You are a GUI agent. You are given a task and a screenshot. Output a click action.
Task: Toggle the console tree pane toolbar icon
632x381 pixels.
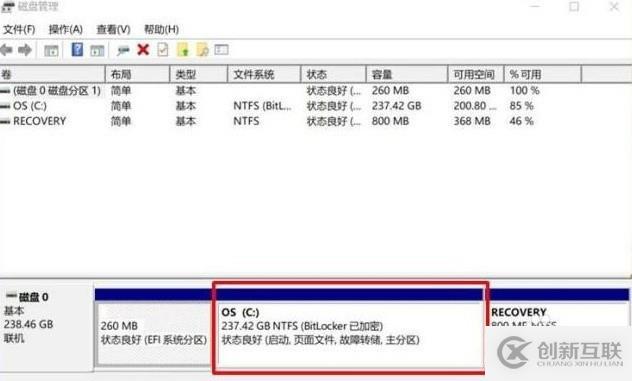pos(51,50)
